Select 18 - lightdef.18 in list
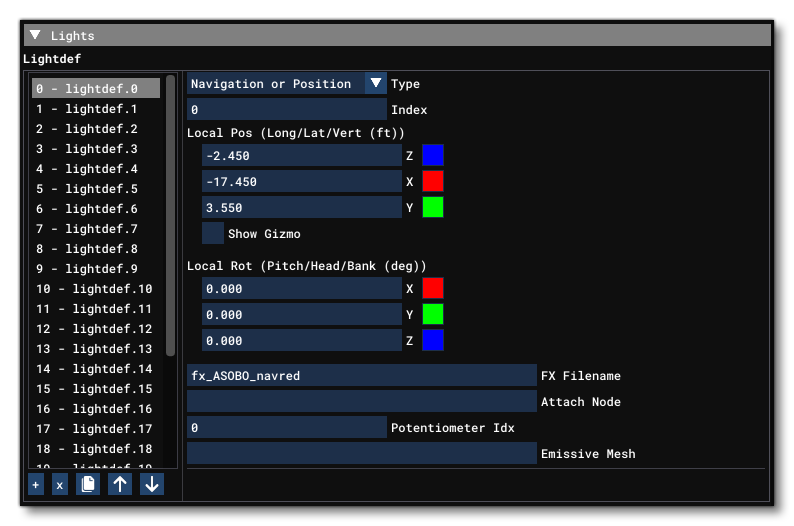The width and height of the screenshot is (794, 526). 96,449
